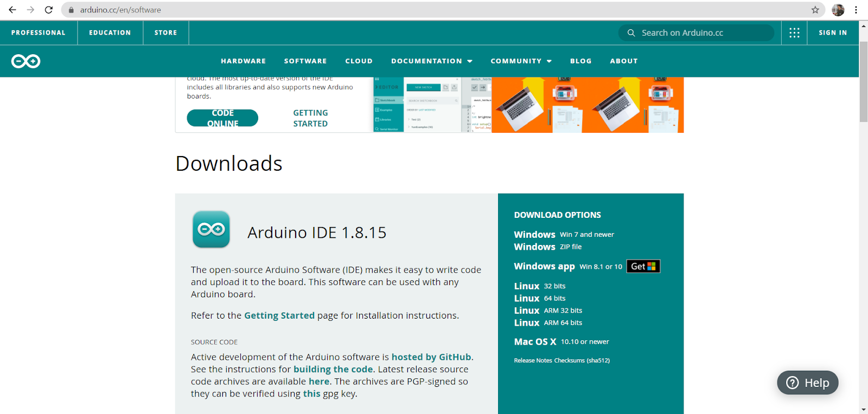Click the web editor preview thumbnail
The height and width of the screenshot is (414, 868).
pos(432,105)
